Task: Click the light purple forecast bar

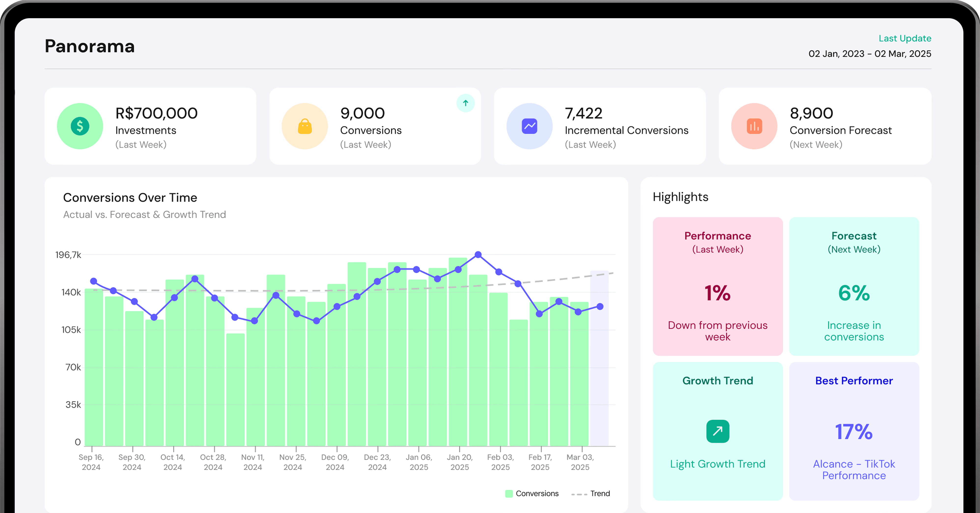Action: tap(599, 358)
